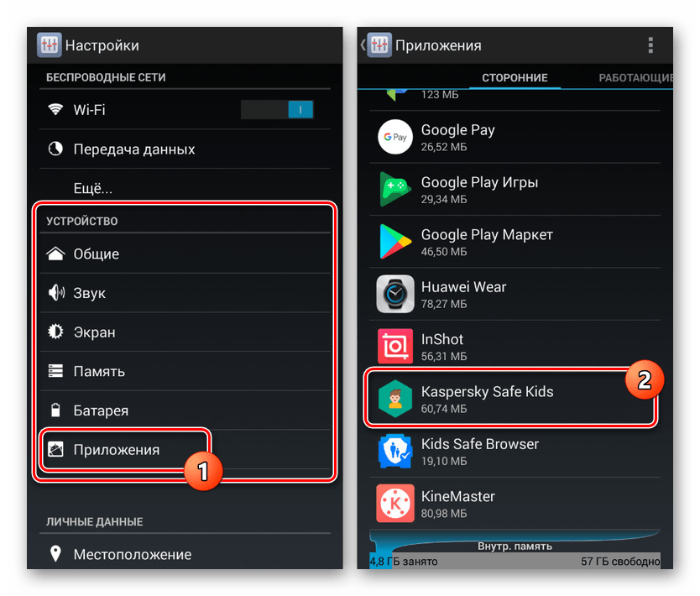Select the Google Play Маркет icon
700x596 pixels.
395,242
